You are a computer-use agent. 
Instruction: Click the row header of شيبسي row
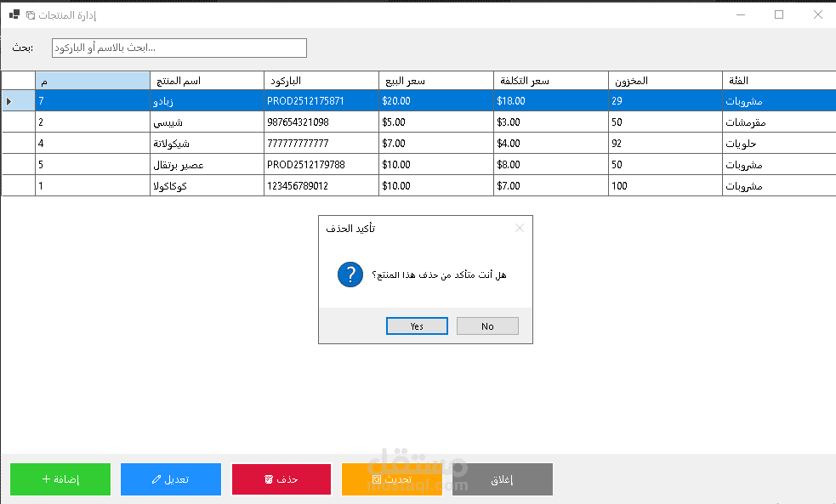click(x=19, y=122)
